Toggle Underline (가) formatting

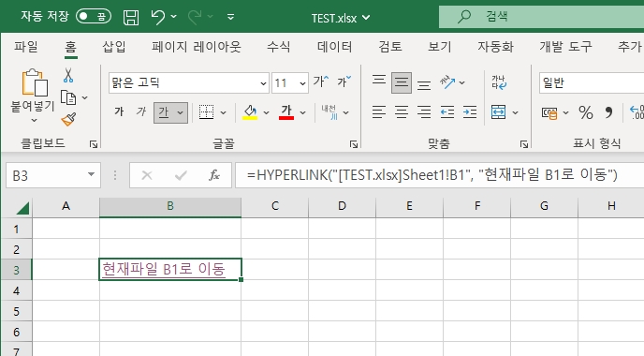(164, 112)
